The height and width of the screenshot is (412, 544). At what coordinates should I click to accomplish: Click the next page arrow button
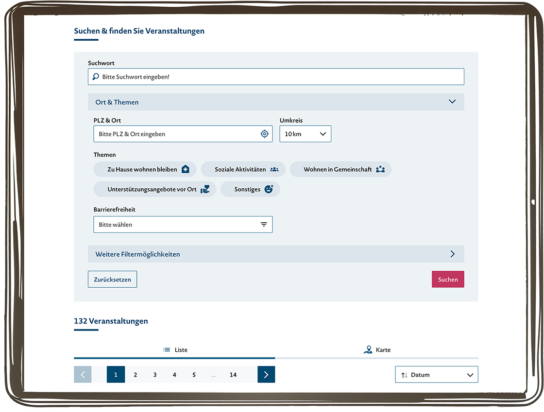[x=266, y=375]
